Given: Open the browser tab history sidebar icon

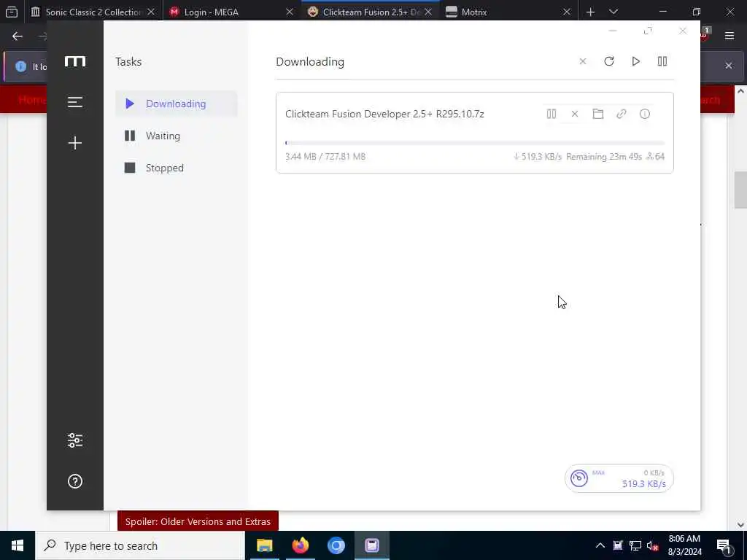Looking at the screenshot, I should pos(12,12).
